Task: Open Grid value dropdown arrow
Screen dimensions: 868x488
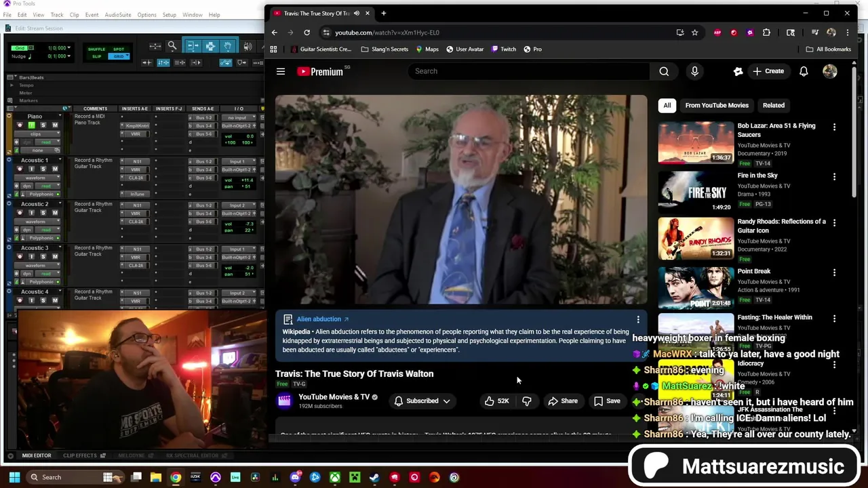Action: click(70, 48)
